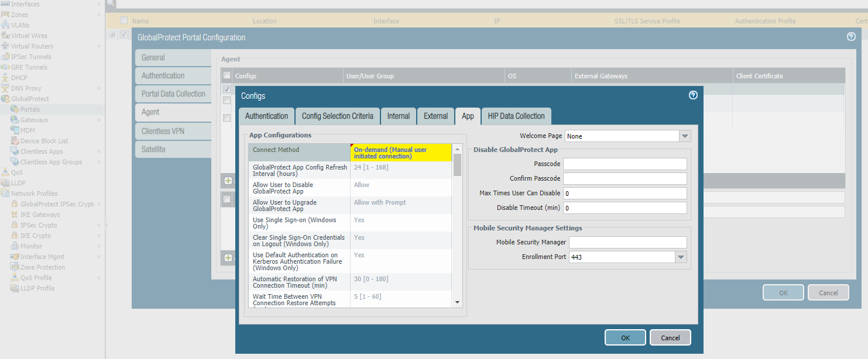Open the Welcome Page dropdown
The height and width of the screenshot is (359, 868).
(685, 136)
